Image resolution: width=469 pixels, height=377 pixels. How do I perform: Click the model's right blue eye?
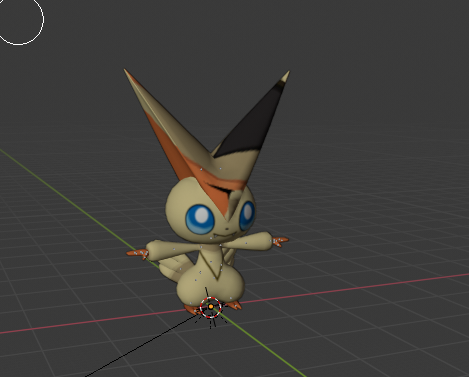pyautogui.click(x=247, y=215)
